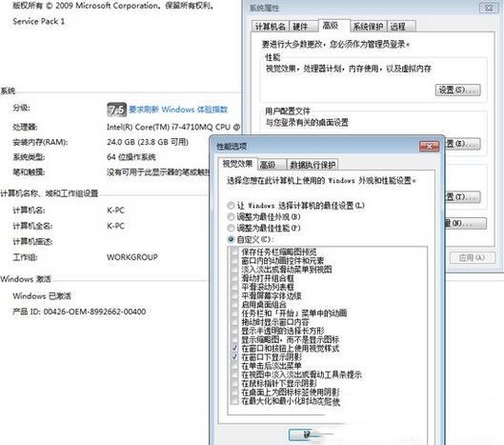This screenshot has height=445, width=504.
Task: Close the 系统属性 window
Action: tap(488, 8)
